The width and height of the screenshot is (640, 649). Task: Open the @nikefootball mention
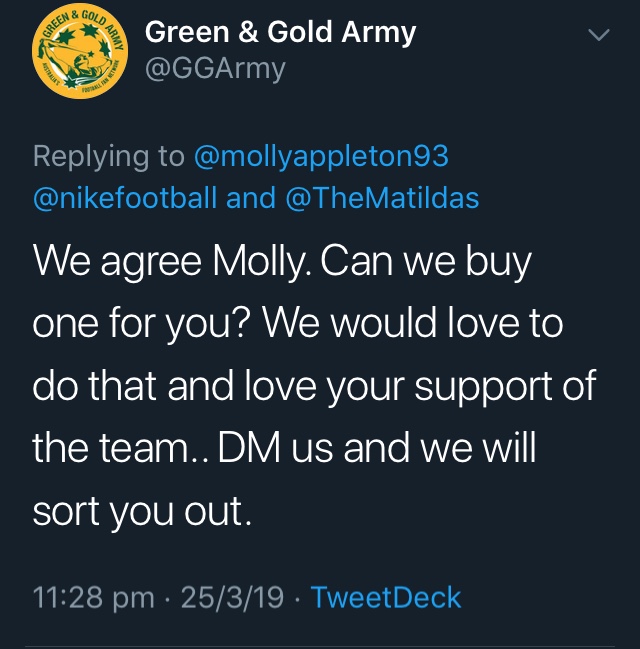[x=125, y=198]
